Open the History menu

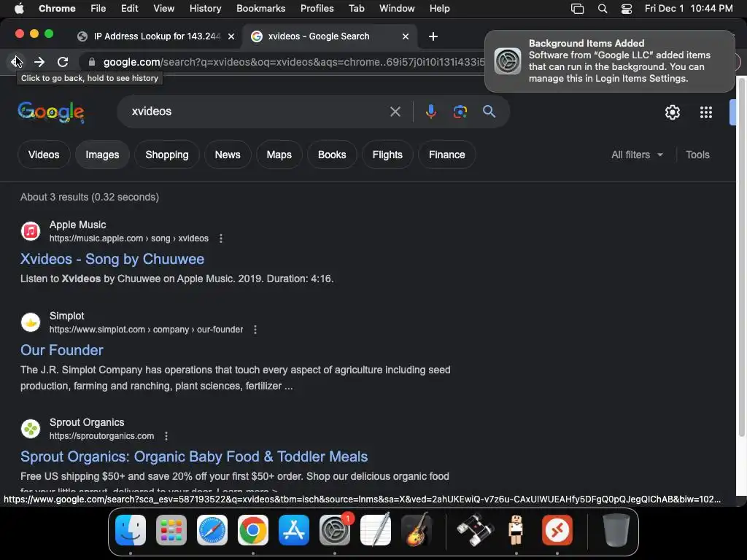[205, 8]
